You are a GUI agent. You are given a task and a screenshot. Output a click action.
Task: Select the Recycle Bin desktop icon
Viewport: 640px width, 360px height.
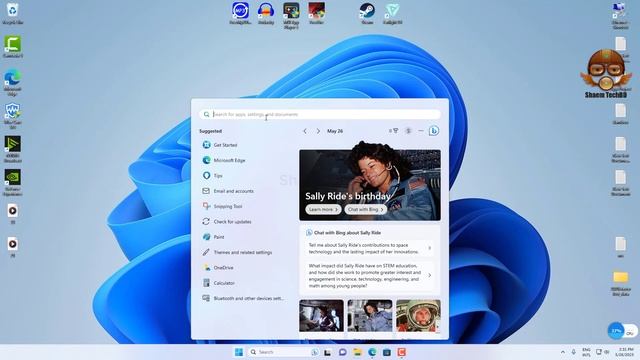click(x=12, y=13)
